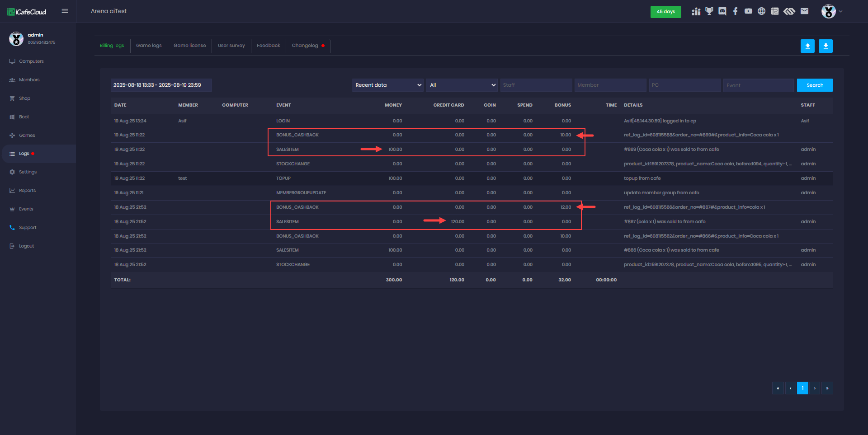Focus the Member filter field
Viewport: 868px width, 435px height.
[x=610, y=85]
